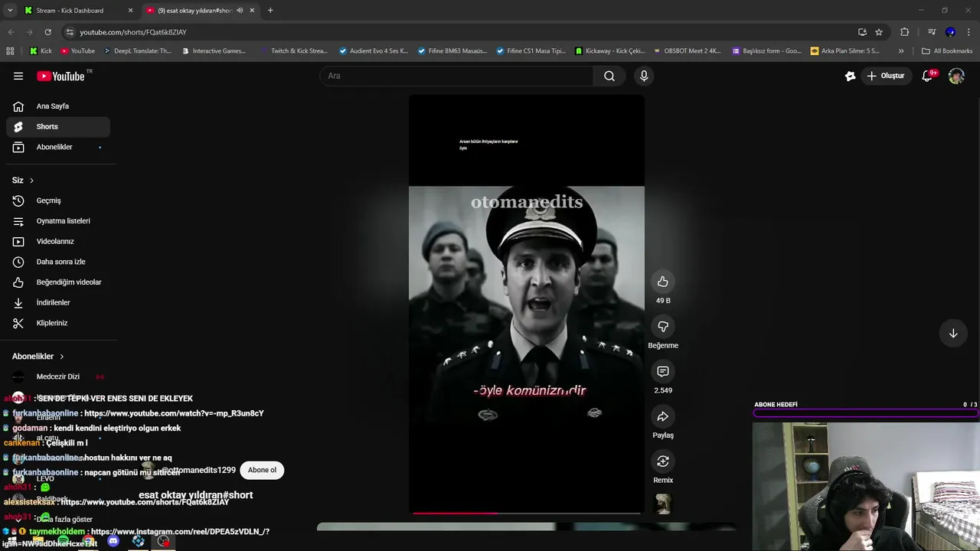The height and width of the screenshot is (551, 980).
Task: Open Klipleriniz in sidebar
Action: point(58,323)
